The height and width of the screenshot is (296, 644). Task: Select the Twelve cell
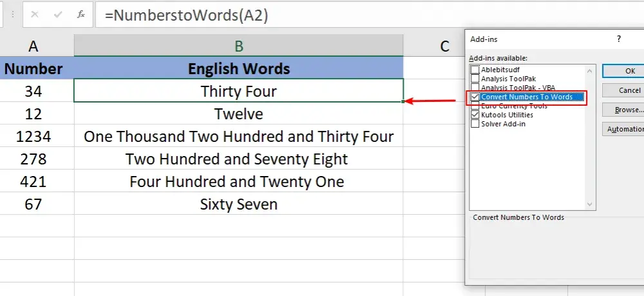pyautogui.click(x=239, y=113)
